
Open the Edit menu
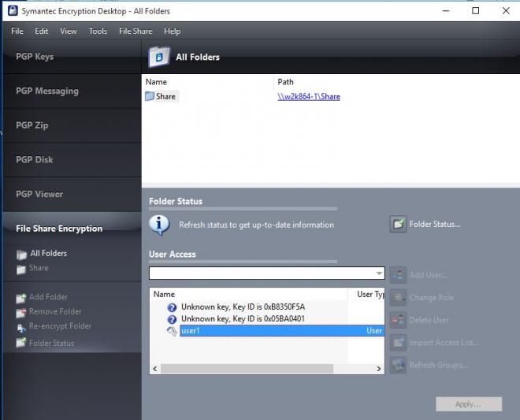pos(42,32)
